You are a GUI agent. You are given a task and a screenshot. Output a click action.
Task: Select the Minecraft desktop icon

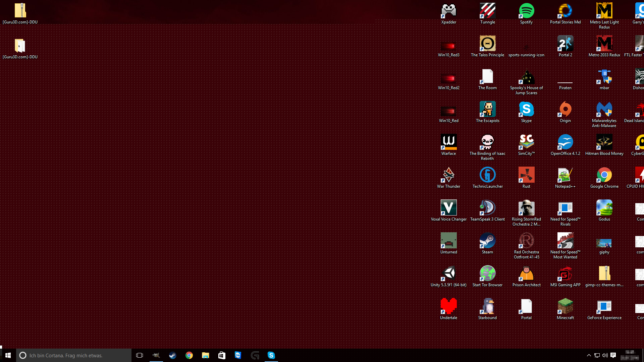coord(565,307)
